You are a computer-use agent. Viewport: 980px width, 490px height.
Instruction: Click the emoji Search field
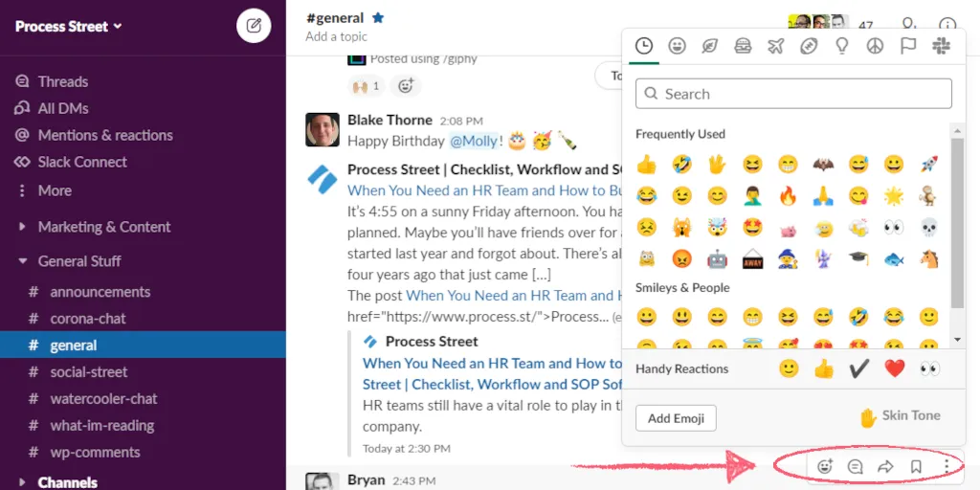[793, 94]
